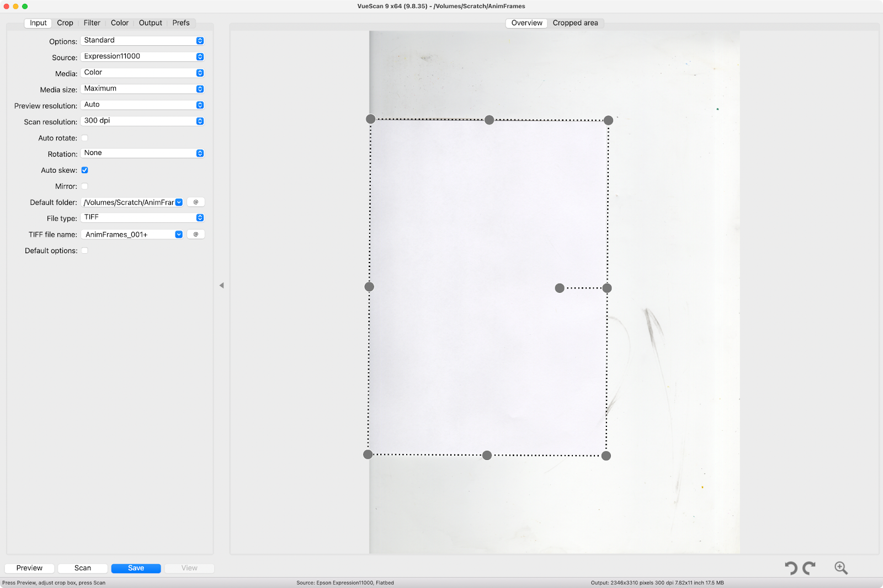
Task: Open the Rotation dropdown set to None
Action: pyautogui.click(x=142, y=153)
